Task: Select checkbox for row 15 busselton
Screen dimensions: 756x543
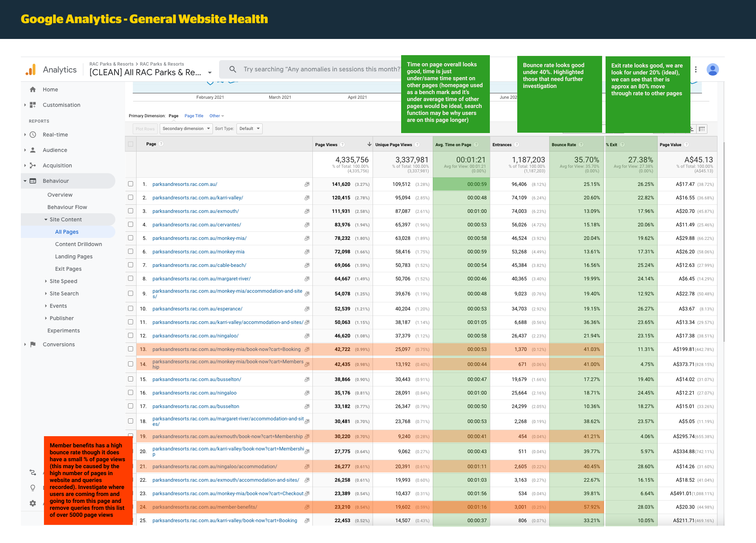Action: (131, 379)
